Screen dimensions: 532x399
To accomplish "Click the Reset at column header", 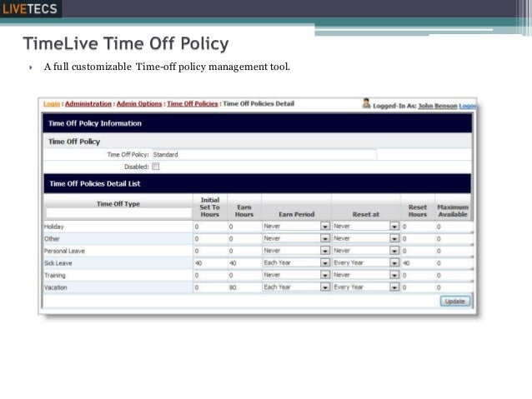I will [366, 214].
